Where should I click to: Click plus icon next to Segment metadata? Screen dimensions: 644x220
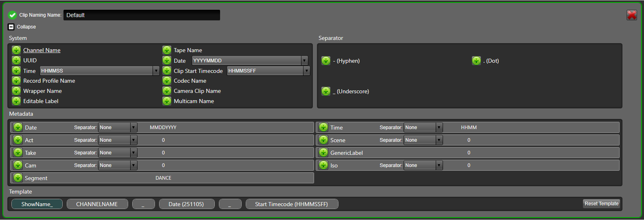click(x=18, y=178)
